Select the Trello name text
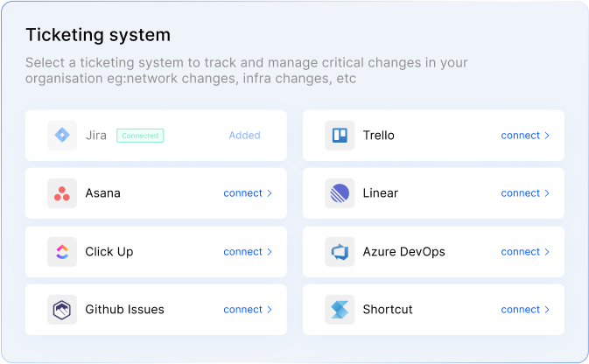 tap(379, 136)
